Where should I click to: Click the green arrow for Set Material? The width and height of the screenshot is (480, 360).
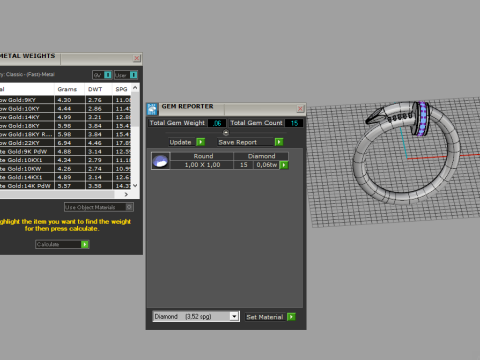pyautogui.click(x=291, y=317)
